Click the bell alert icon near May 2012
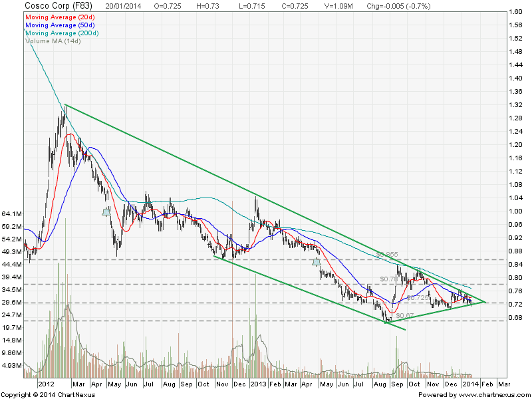This screenshot has height=399, width=532. pyautogui.click(x=106, y=213)
